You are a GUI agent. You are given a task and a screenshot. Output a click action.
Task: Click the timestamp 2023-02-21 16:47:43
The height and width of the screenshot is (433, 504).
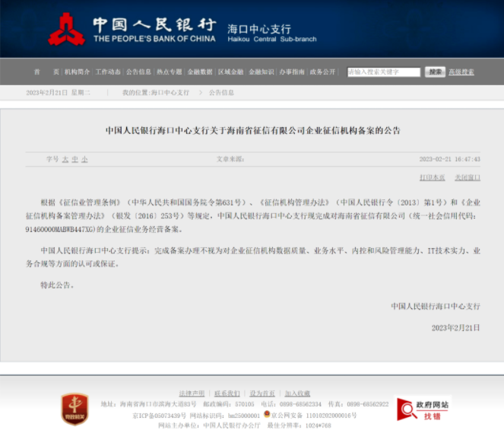[x=450, y=159]
